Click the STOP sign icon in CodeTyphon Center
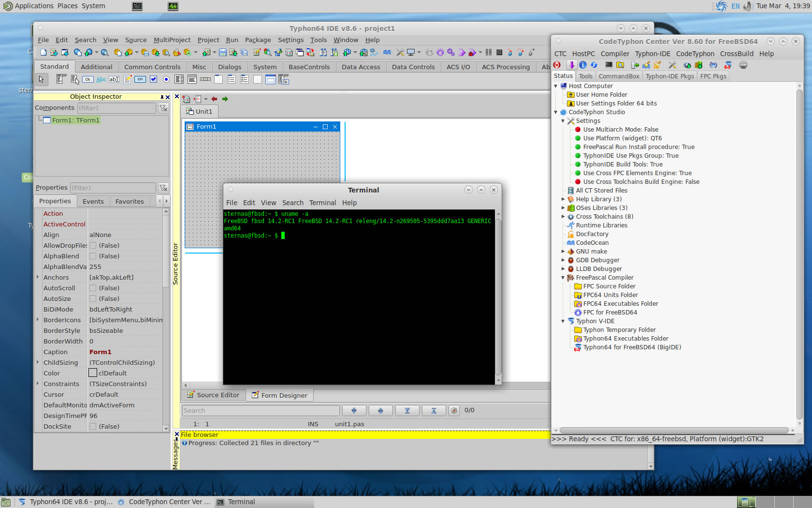This screenshot has height=508, width=812. 743,65
